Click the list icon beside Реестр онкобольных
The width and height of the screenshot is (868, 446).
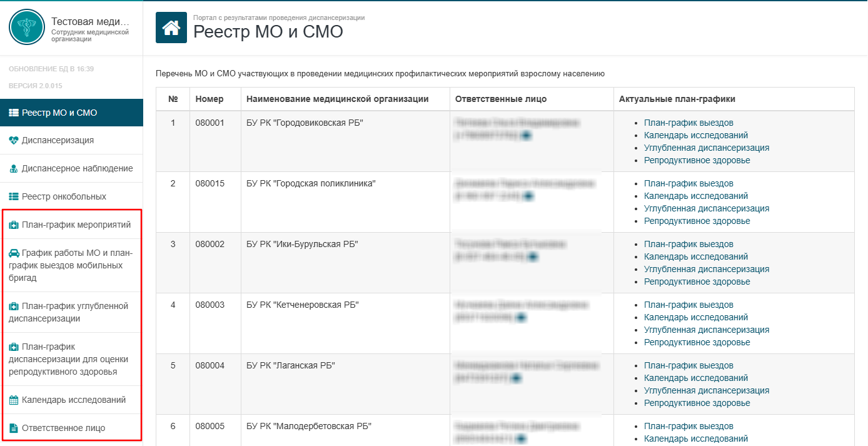(14, 197)
